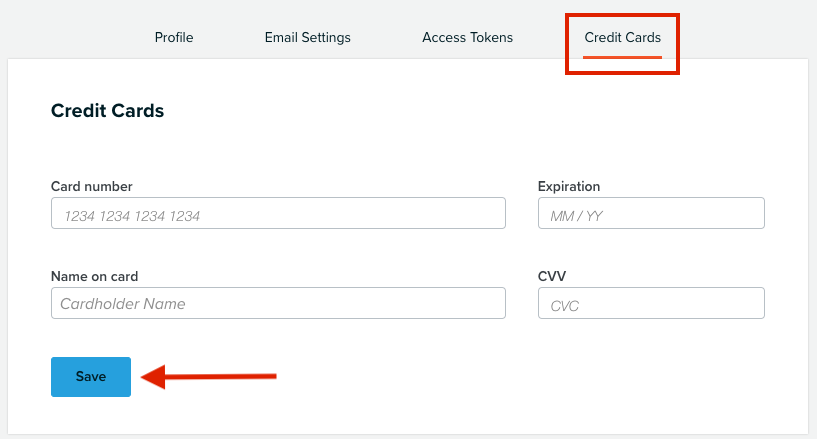817x439 pixels.
Task: Click the Cardholder Name placeholder text
Action: coord(123,304)
